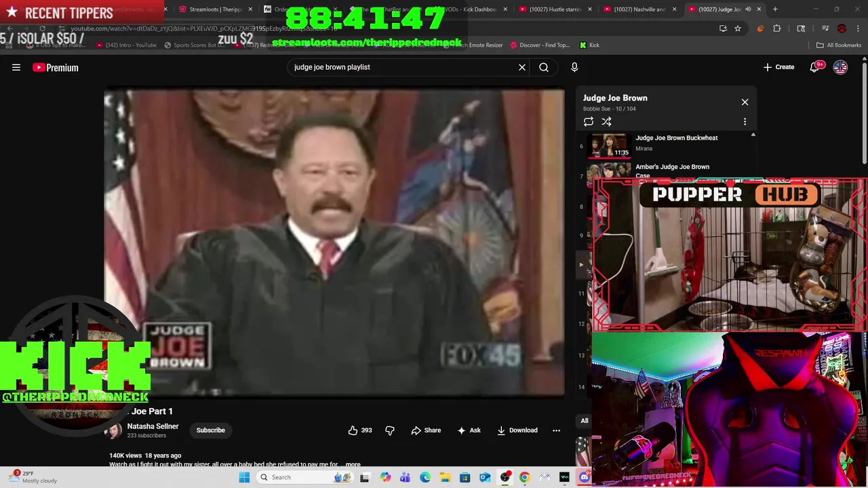Image resolution: width=868 pixels, height=488 pixels.
Task: Toggle playlist loop
Action: click(x=589, y=122)
